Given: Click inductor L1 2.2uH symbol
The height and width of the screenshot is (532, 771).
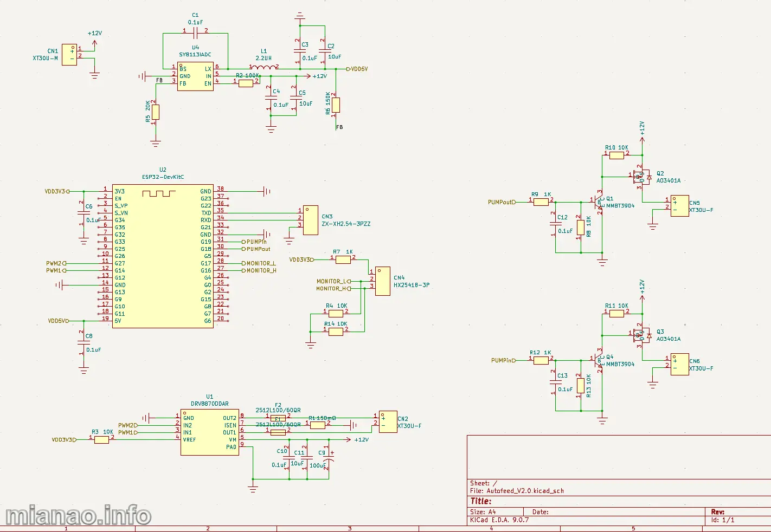Looking at the screenshot, I should pos(263,67).
